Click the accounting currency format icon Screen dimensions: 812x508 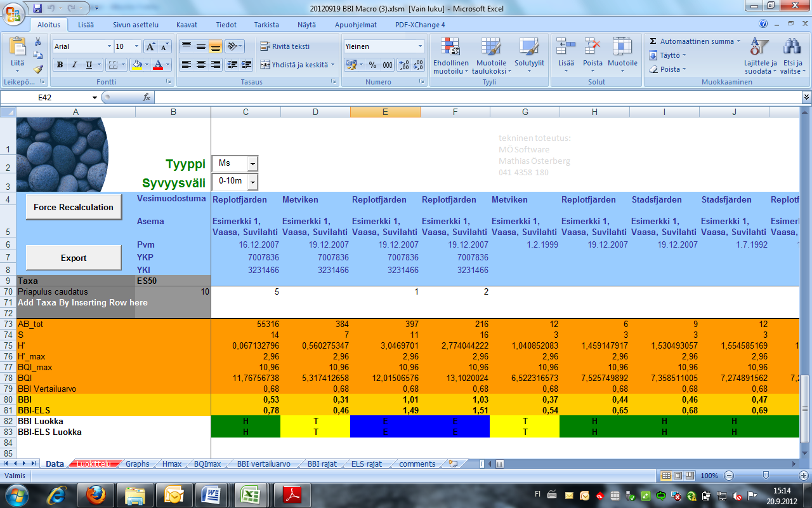[x=351, y=65]
